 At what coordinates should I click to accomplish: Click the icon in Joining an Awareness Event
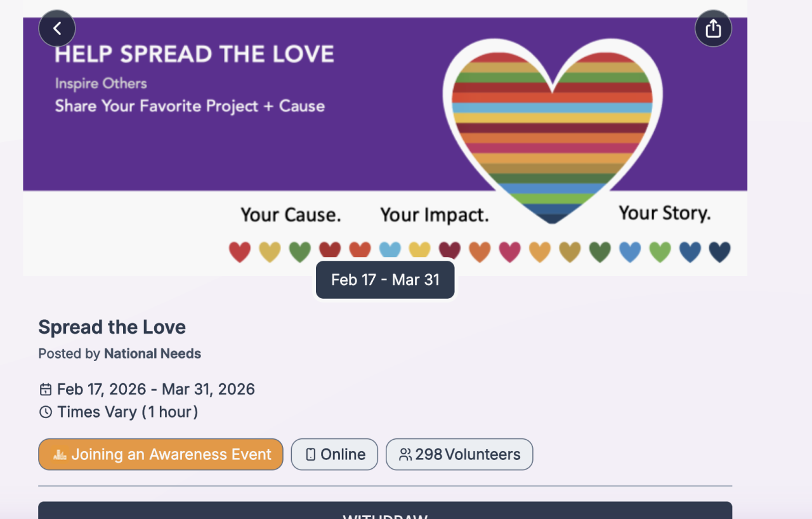pyautogui.click(x=60, y=455)
